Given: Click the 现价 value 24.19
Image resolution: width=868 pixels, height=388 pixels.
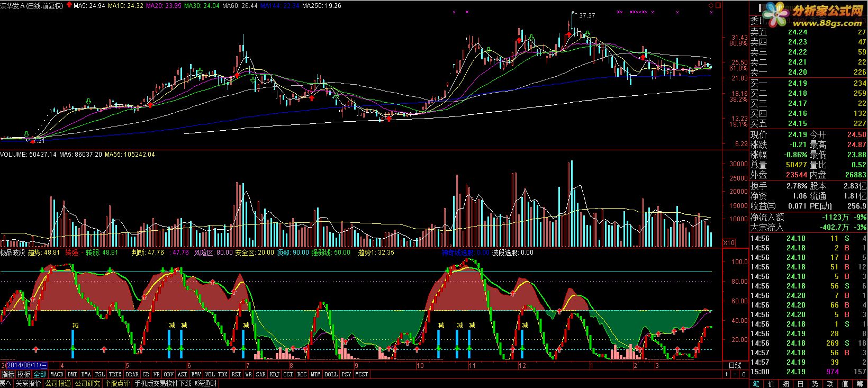Looking at the screenshot, I should (x=797, y=134).
